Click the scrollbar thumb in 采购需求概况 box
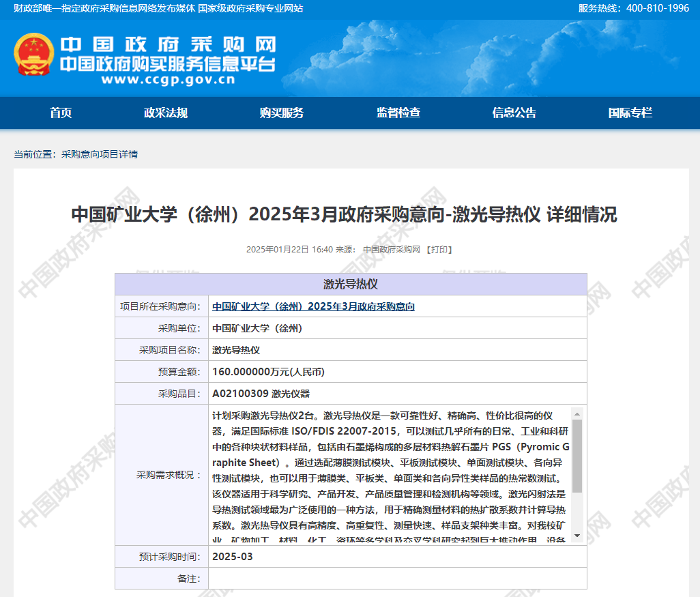This screenshot has width=700, height=597. (x=577, y=456)
